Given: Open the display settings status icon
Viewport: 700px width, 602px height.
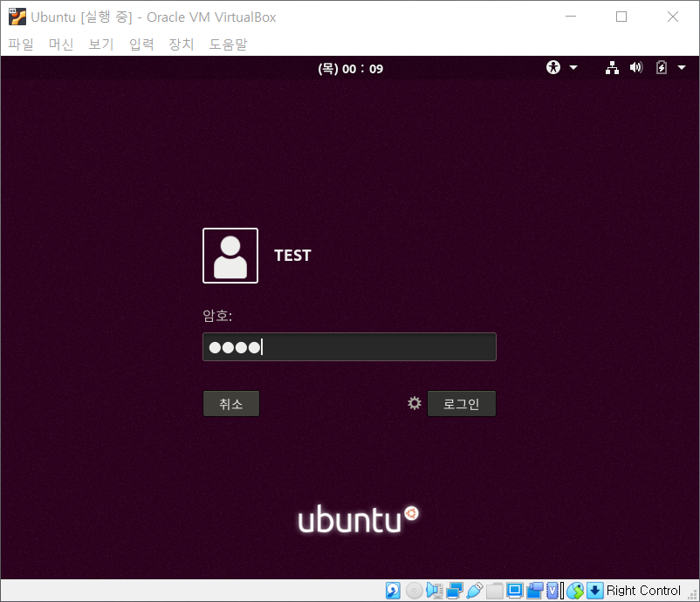Looking at the screenshot, I should (514, 591).
